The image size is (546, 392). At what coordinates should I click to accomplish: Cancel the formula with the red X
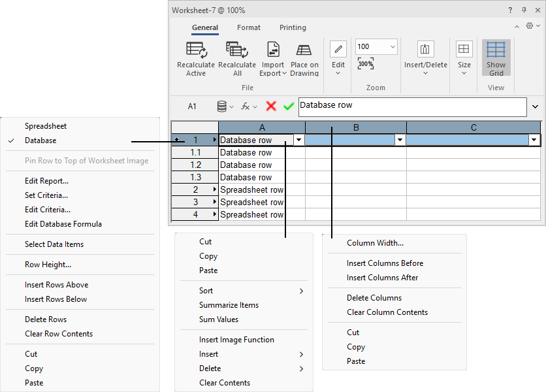[271, 106]
